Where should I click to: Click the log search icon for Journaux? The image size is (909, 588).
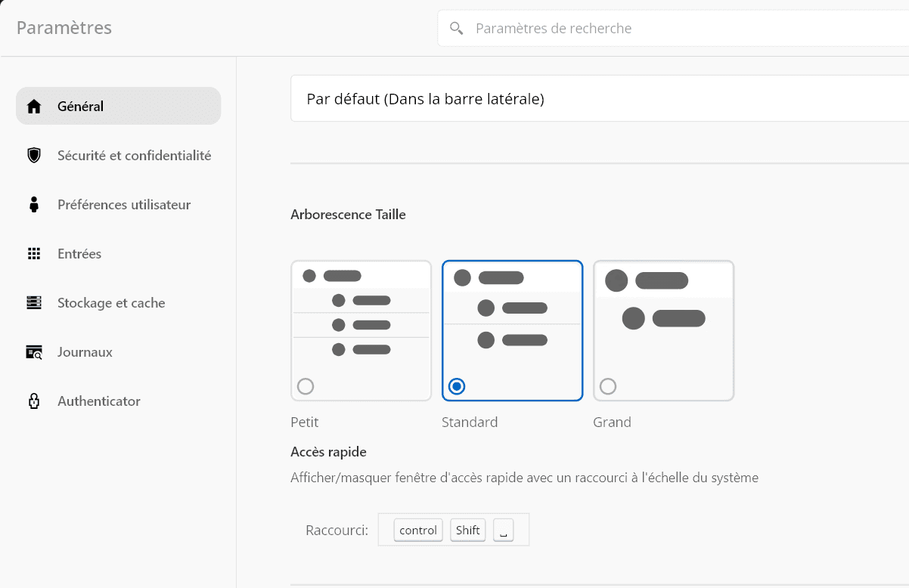(x=34, y=352)
